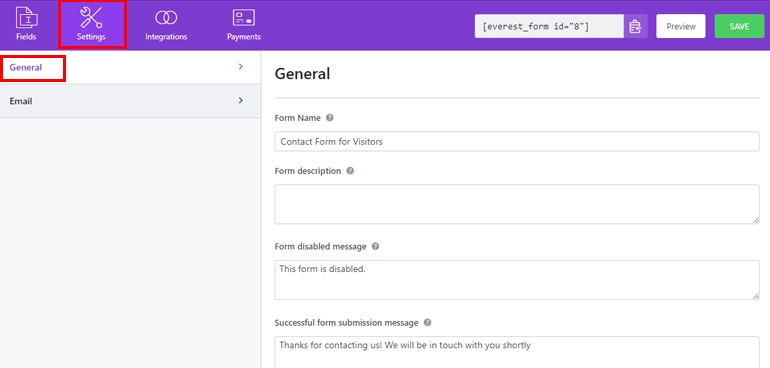Focus the Form description textarea
Screen dimensions: 770x368
tap(517, 204)
